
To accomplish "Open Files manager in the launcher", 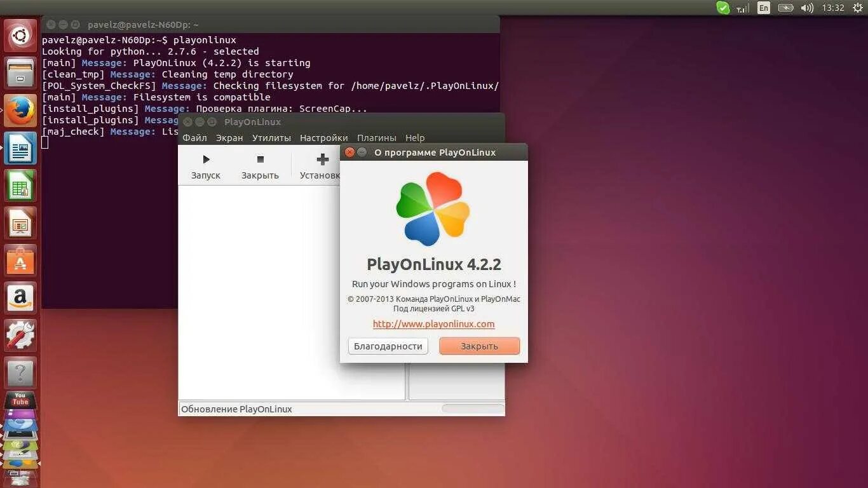I will [x=20, y=73].
